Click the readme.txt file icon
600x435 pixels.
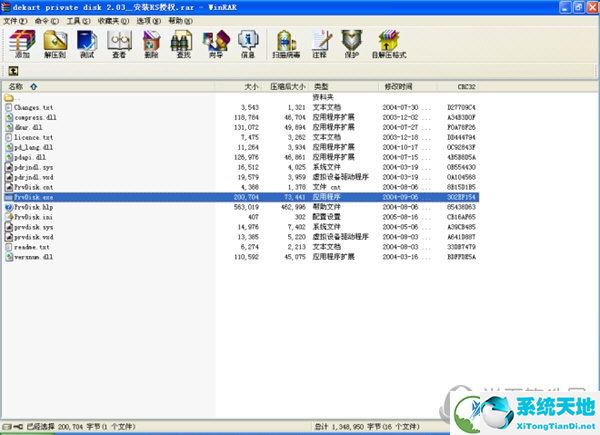click(x=9, y=247)
